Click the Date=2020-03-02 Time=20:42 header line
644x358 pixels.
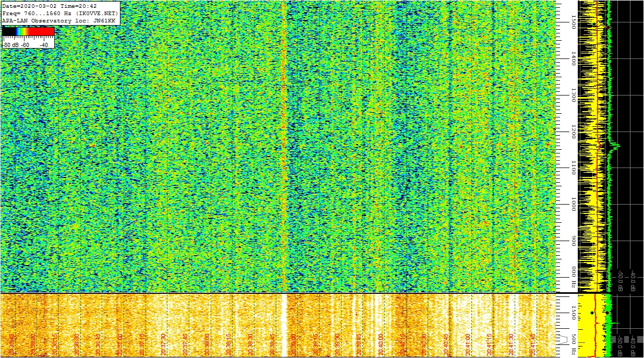click(x=50, y=6)
